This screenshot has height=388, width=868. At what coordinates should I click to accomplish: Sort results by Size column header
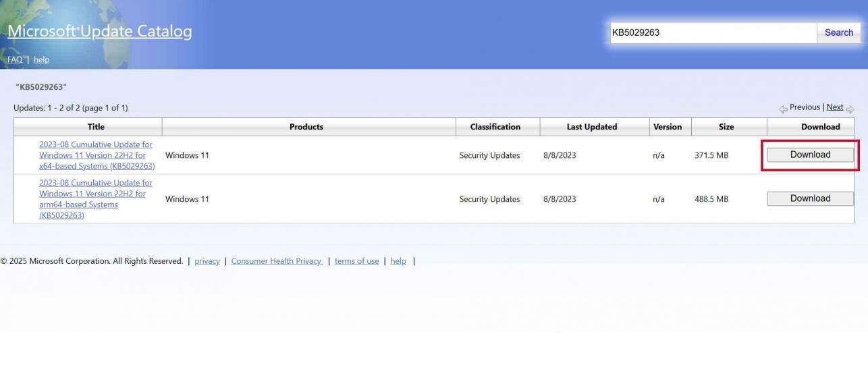(726, 127)
